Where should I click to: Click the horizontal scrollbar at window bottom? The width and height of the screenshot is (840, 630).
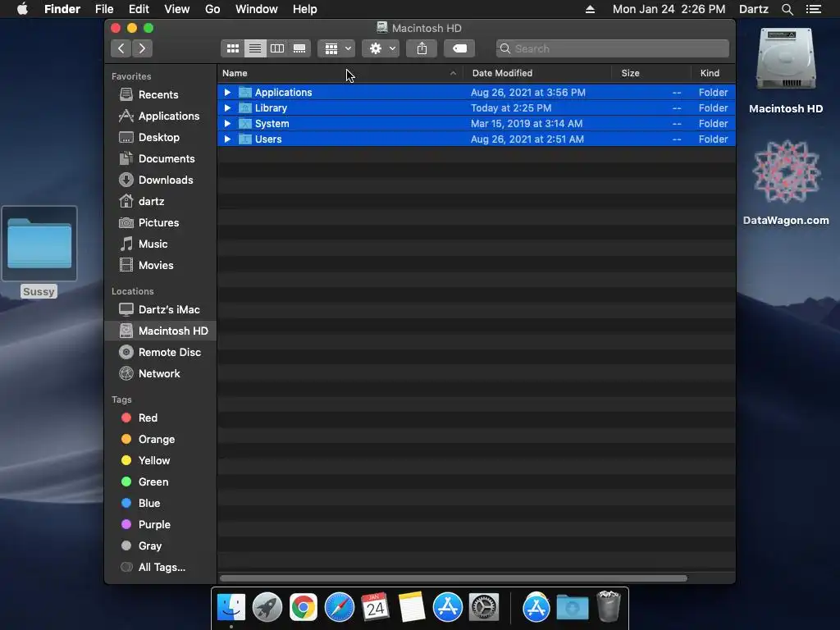pyautogui.click(x=453, y=578)
